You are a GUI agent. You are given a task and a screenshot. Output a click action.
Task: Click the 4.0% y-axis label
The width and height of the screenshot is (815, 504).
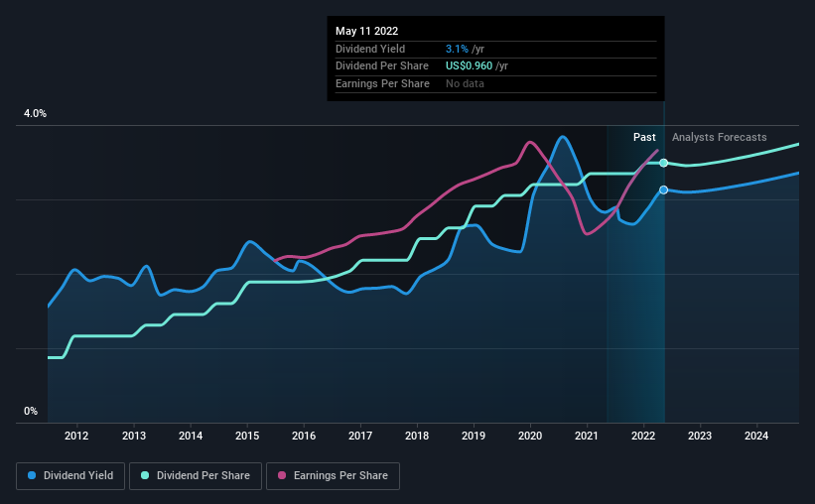(36, 113)
